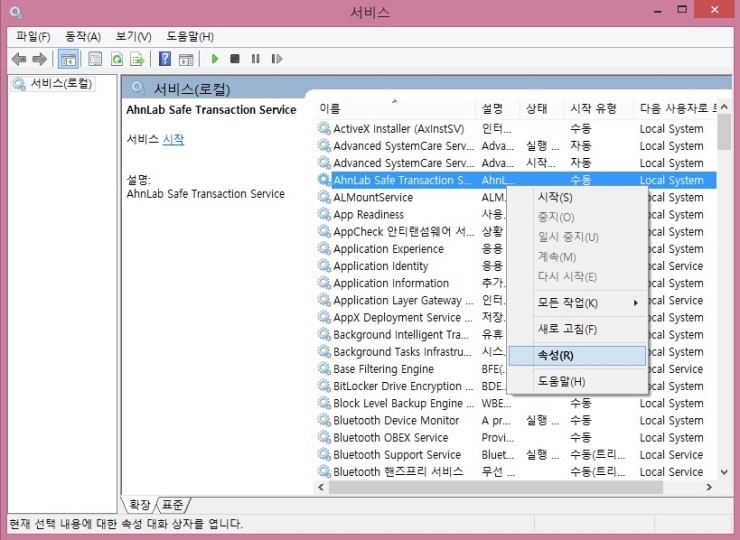Click the gear icon of Application Identity row
The image size is (740, 540).
click(324, 266)
